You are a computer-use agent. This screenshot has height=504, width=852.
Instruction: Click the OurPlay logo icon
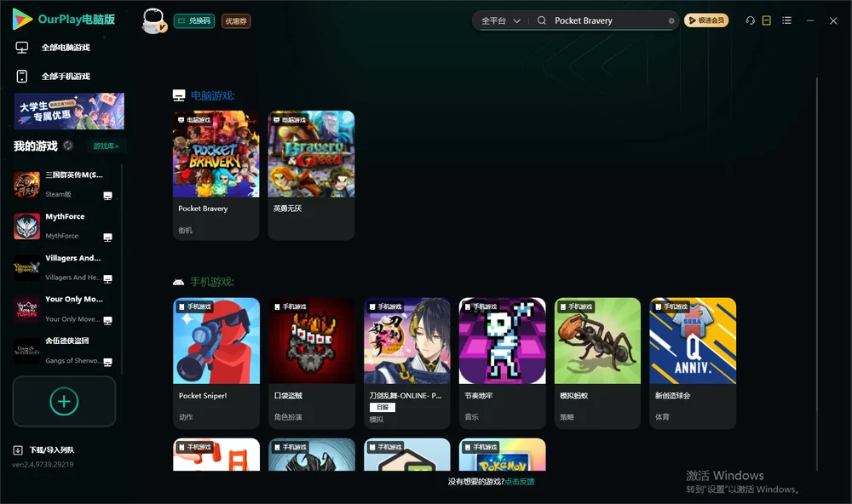(x=22, y=20)
